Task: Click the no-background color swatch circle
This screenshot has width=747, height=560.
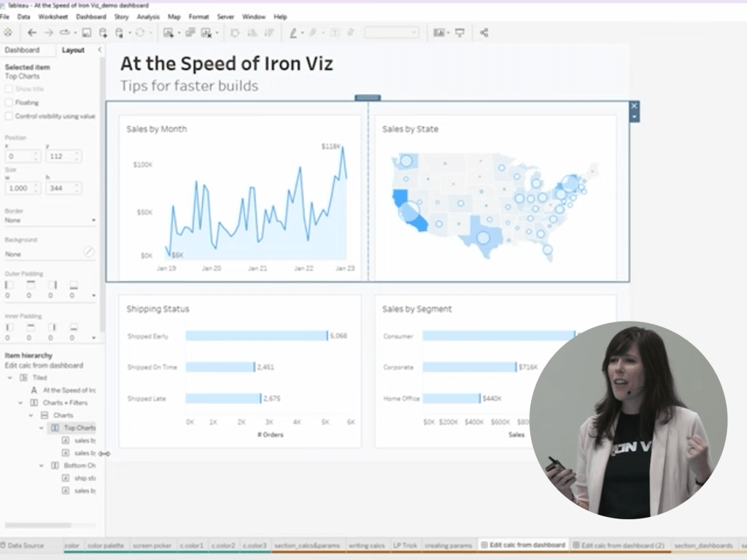Action: point(88,252)
